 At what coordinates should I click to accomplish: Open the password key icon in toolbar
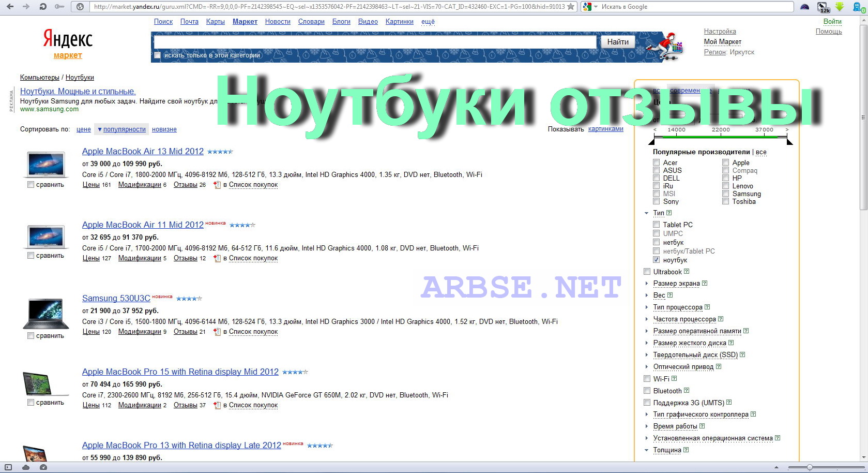click(59, 7)
